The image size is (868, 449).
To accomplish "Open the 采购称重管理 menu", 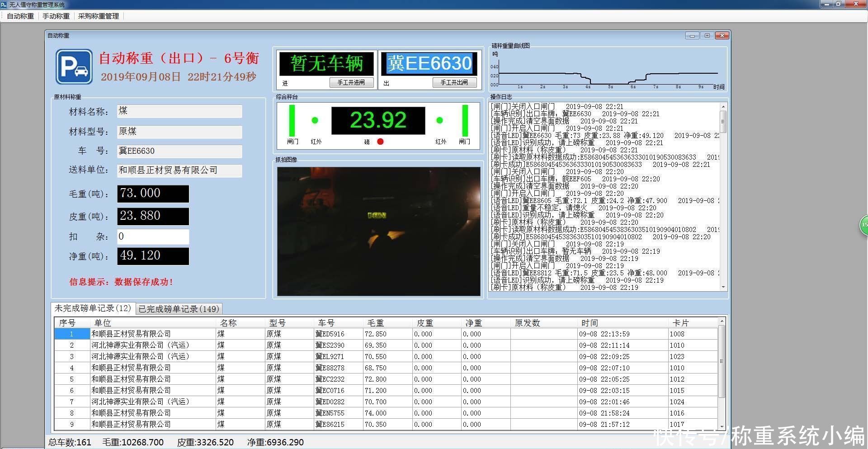I will click(99, 16).
